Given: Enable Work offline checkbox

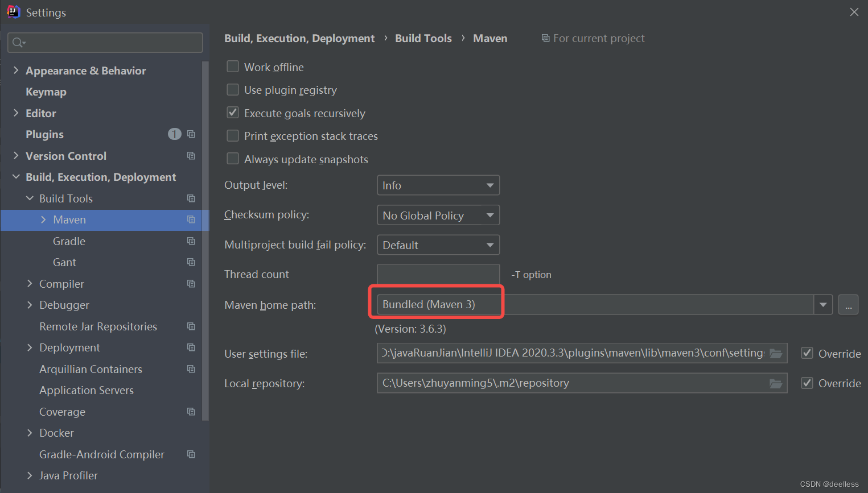Looking at the screenshot, I should pos(233,67).
